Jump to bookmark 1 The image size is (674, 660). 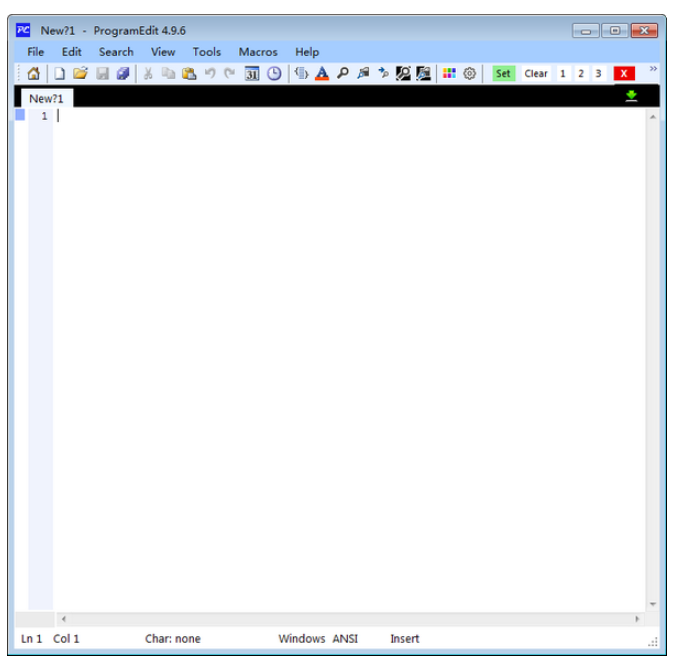[563, 74]
